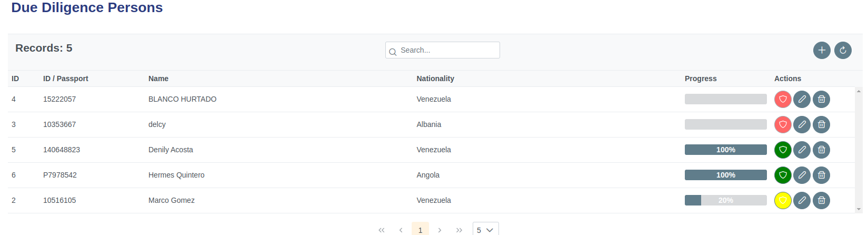Click the 20% progress bar for Marco Gomez
Viewport: 868px width, 235px height.
(725, 200)
